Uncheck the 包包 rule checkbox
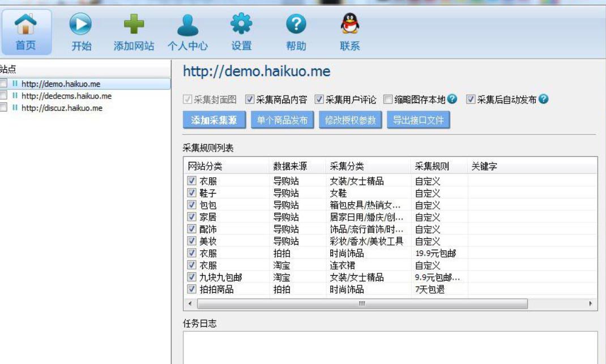Screen dimensions: 606x364 pos(191,204)
